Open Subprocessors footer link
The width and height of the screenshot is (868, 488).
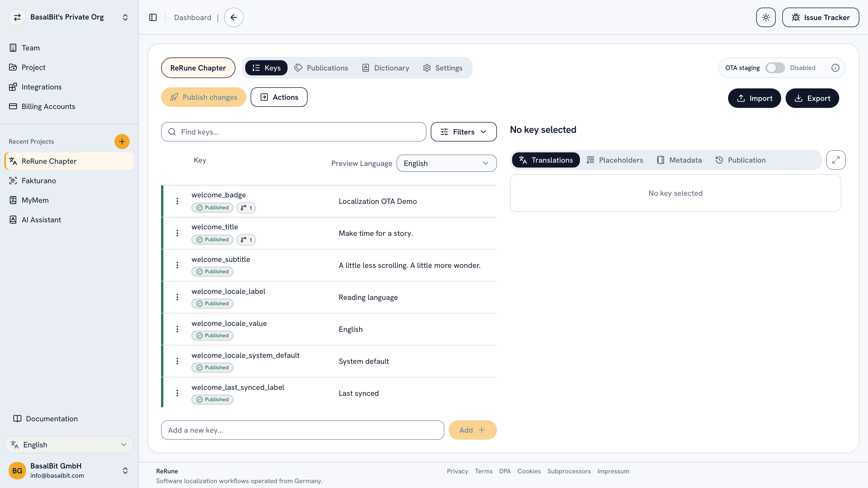pos(569,471)
